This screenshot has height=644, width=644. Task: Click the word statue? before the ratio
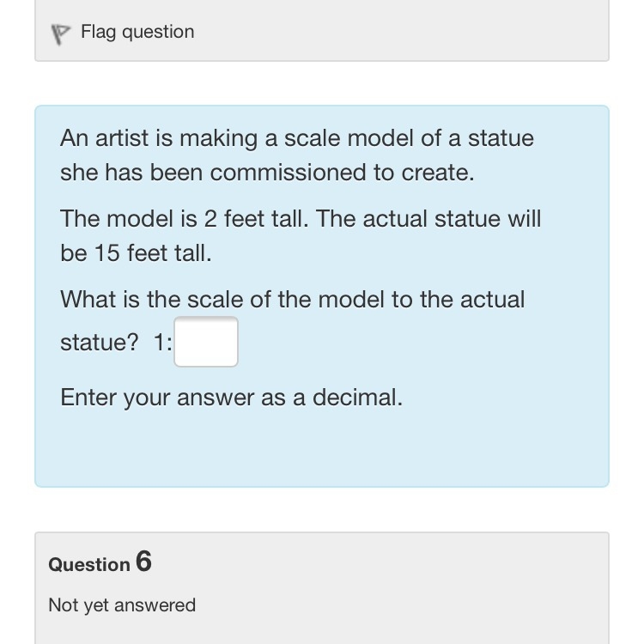100,342
